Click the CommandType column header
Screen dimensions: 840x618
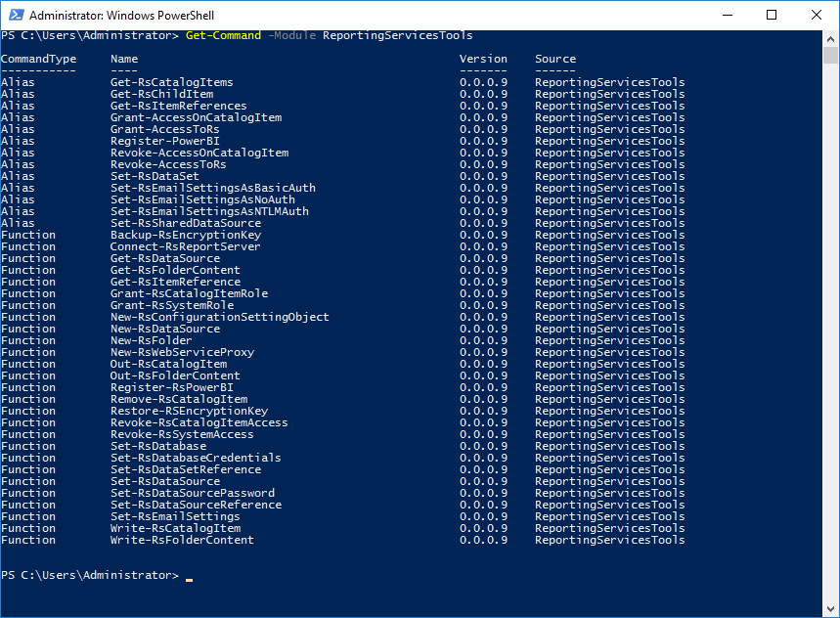pos(38,59)
